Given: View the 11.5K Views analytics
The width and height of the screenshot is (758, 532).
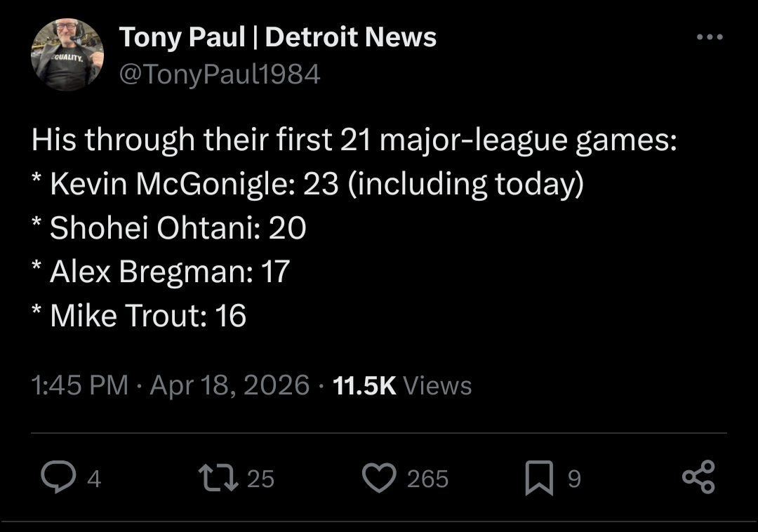Looking at the screenshot, I should click(x=403, y=385).
